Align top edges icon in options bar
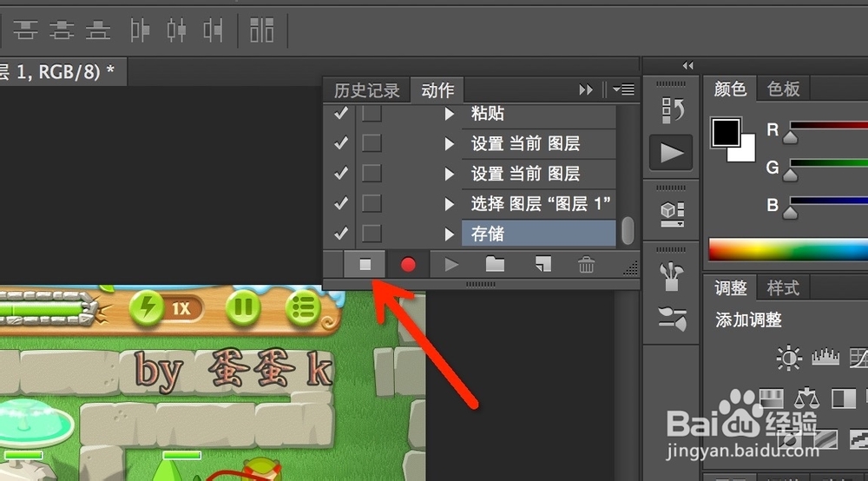Image resolution: width=868 pixels, height=481 pixels. click(25, 30)
